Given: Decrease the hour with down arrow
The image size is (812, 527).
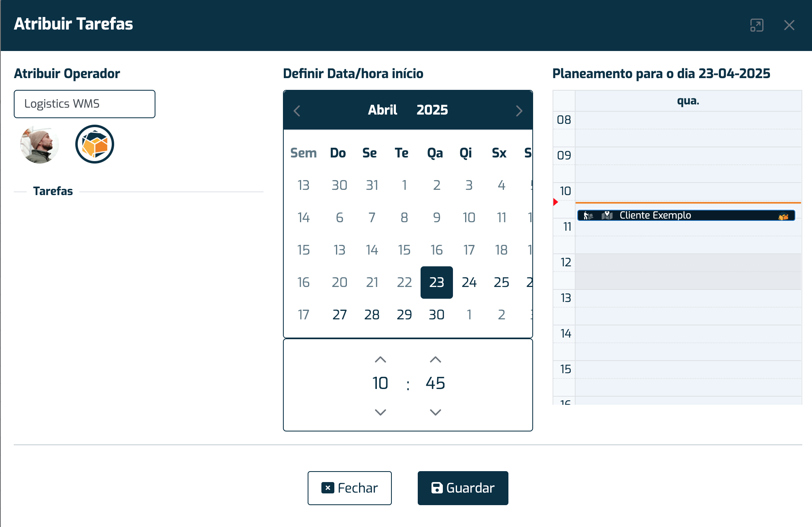Looking at the screenshot, I should tap(380, 412).
